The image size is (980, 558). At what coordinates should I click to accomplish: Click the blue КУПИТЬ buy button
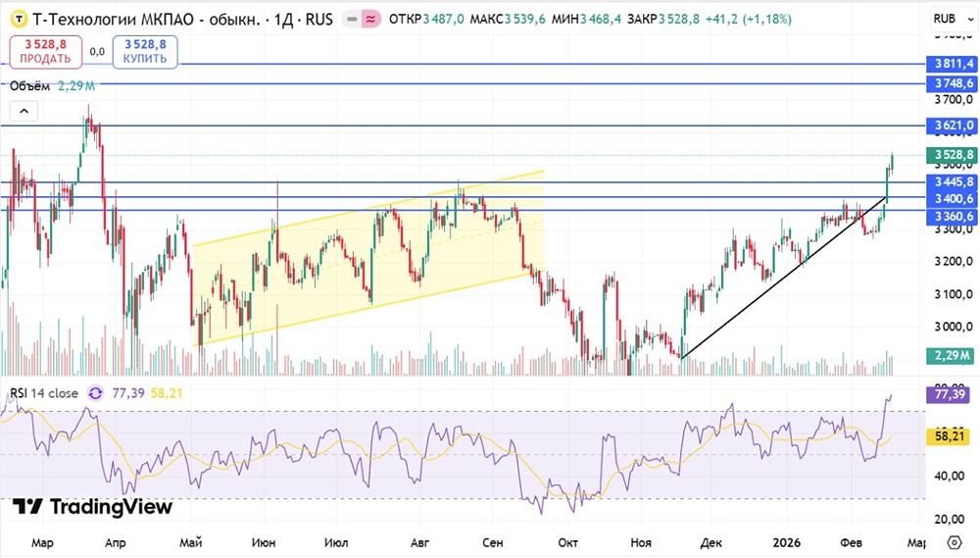click(145, 51)
